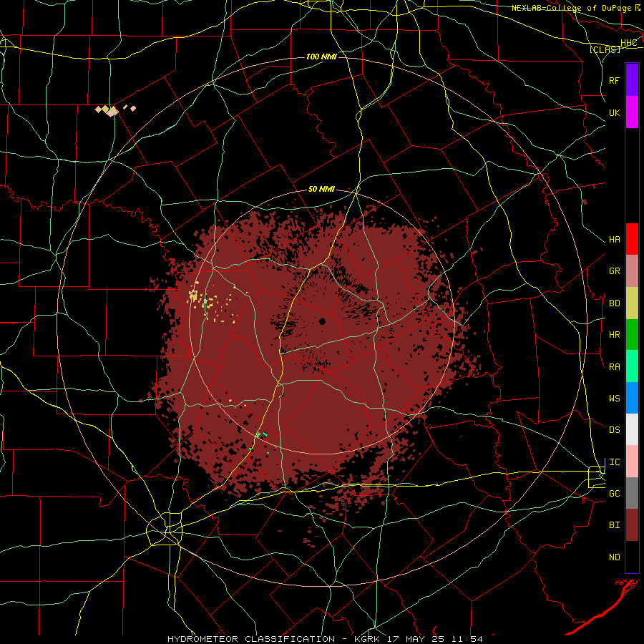Select the 'HR' legend label text
644x644 pixels.
tap(615, 335)
